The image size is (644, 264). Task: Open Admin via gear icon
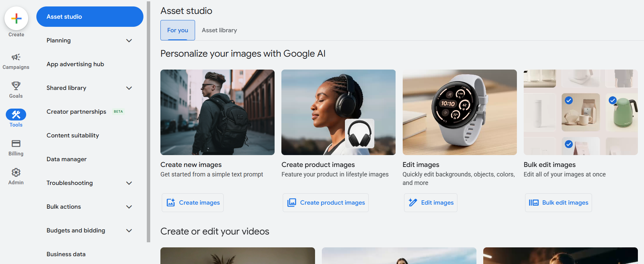[16, 172]
